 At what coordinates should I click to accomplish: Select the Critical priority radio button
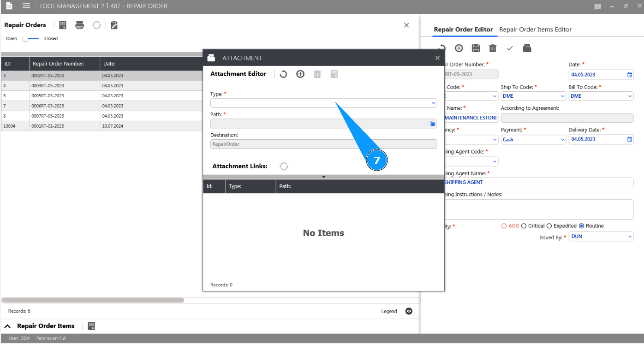524,226
